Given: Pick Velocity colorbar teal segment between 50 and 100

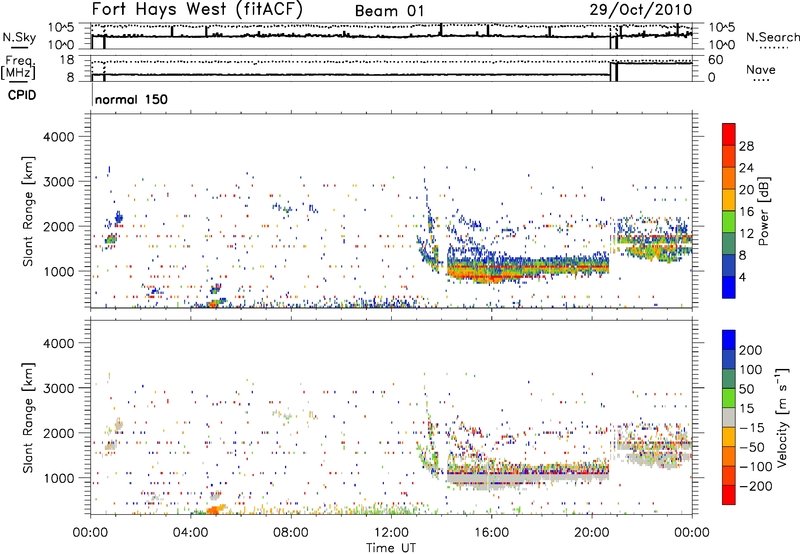Looking at the screenshot, I should point(729,379).
